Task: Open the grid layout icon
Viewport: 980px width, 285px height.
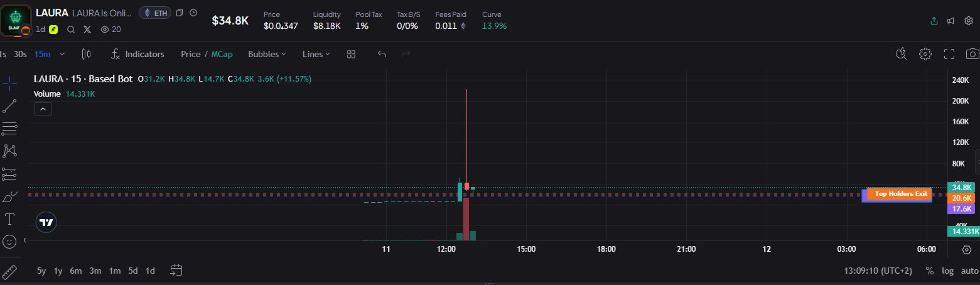Action: [x=352, y=54]
